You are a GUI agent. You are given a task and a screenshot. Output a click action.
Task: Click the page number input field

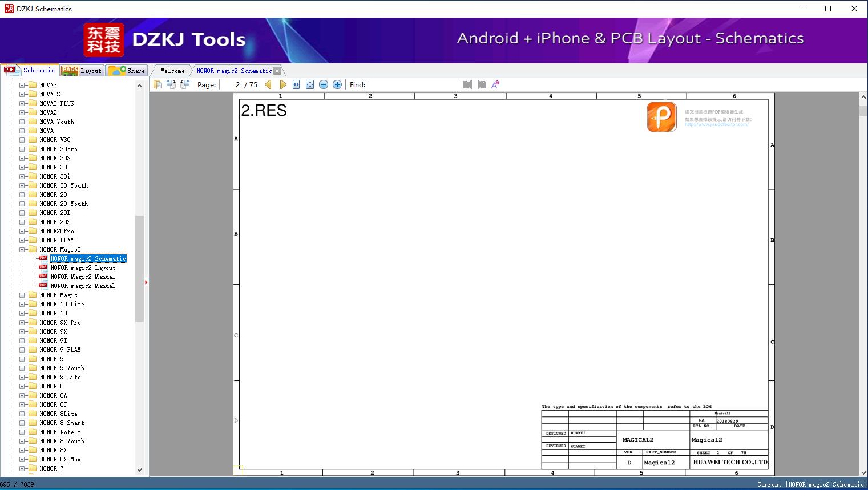230,84
